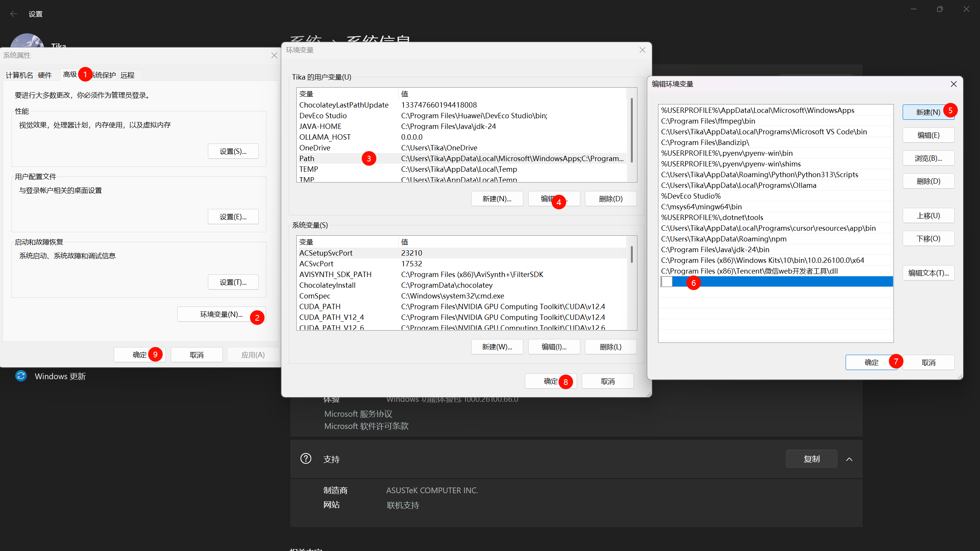The image size is (980, 551).
Task: Click the Windows Update sync icon
Action: coord(21,376)
